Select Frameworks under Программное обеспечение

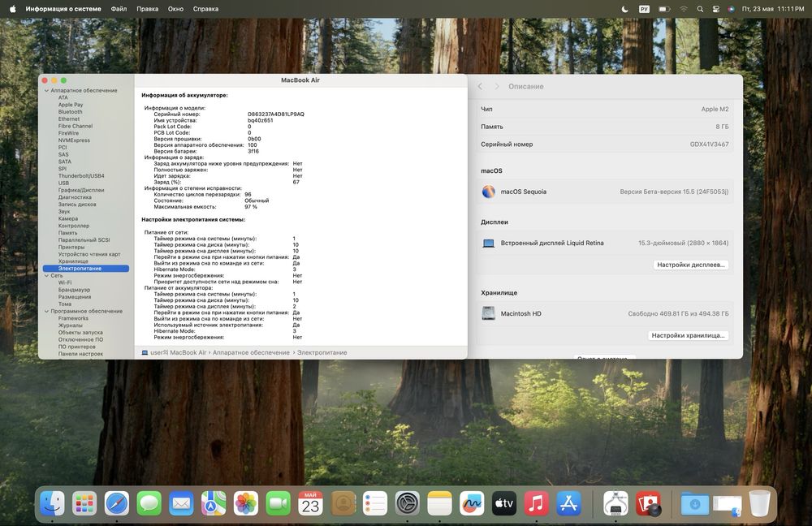[73, 318]
